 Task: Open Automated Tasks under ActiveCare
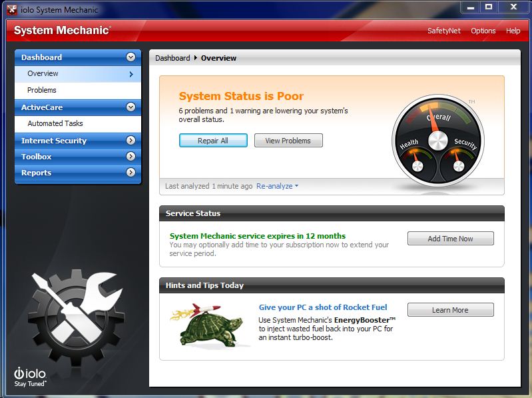78,123
